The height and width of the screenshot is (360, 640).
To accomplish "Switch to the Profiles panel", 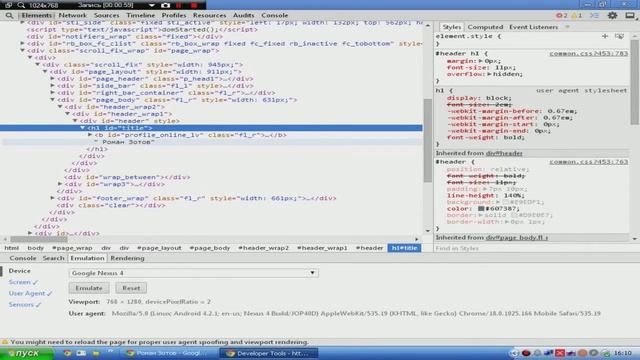I will tap(174, 15).
